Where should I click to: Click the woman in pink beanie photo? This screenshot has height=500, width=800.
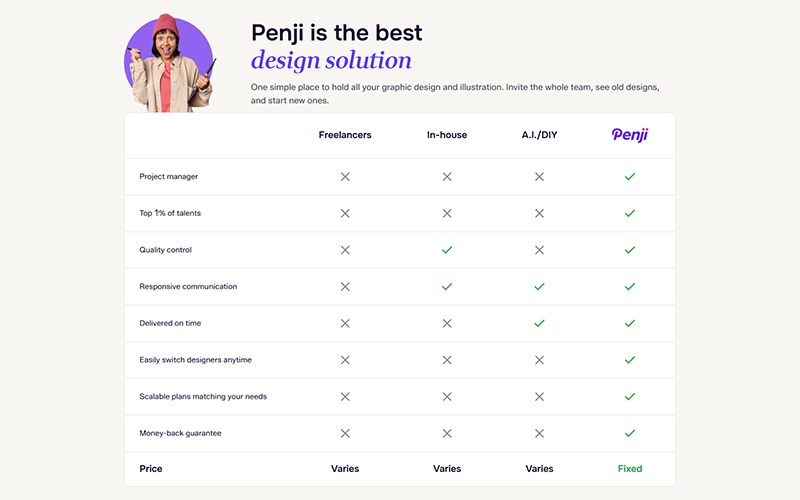pyautogui.click(x=169, y=63)
